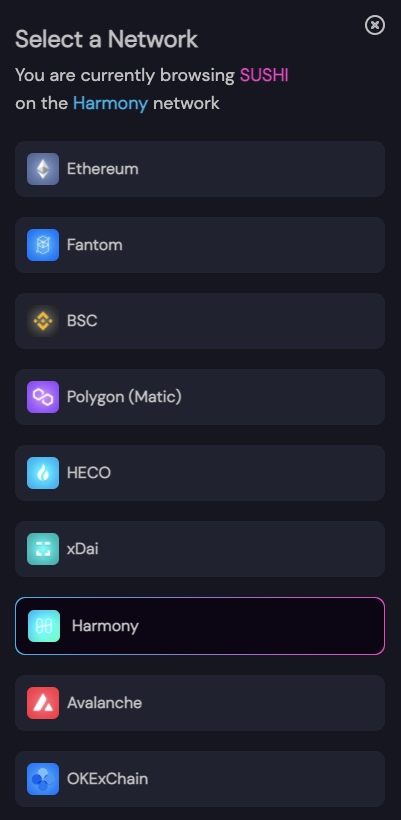Click the Ethereum diamond logo icon
This screenshot has height=820, width=401.
click(x=43, y=169)
